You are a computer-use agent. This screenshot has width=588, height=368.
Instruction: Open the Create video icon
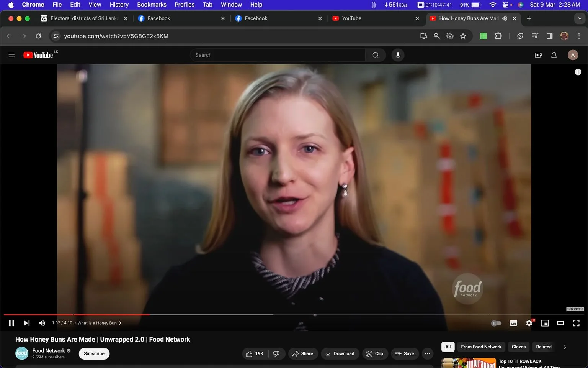538,55
